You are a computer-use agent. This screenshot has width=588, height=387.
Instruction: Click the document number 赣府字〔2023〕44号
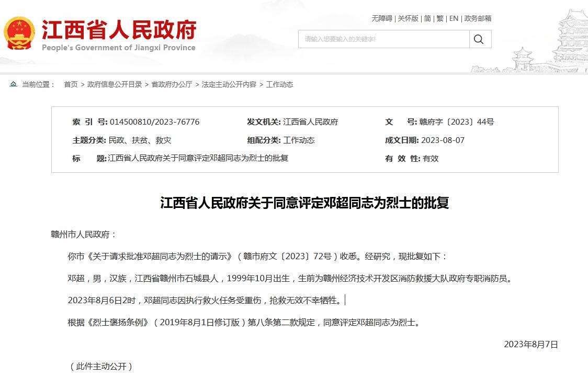[x=456, y=122]
